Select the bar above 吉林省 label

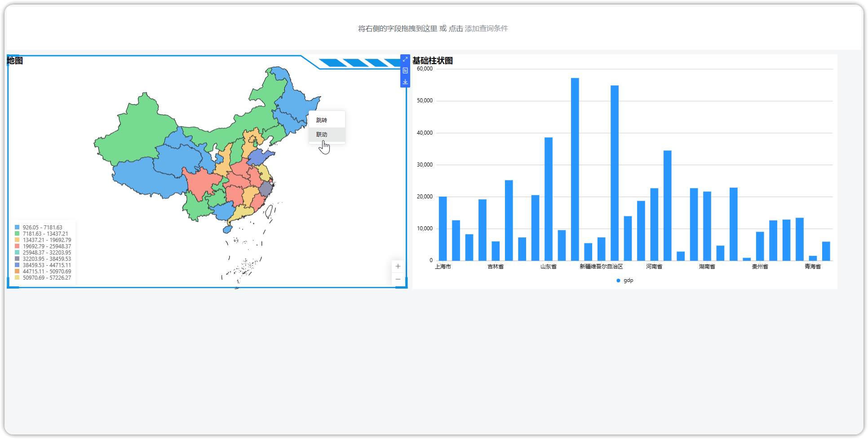496,251
